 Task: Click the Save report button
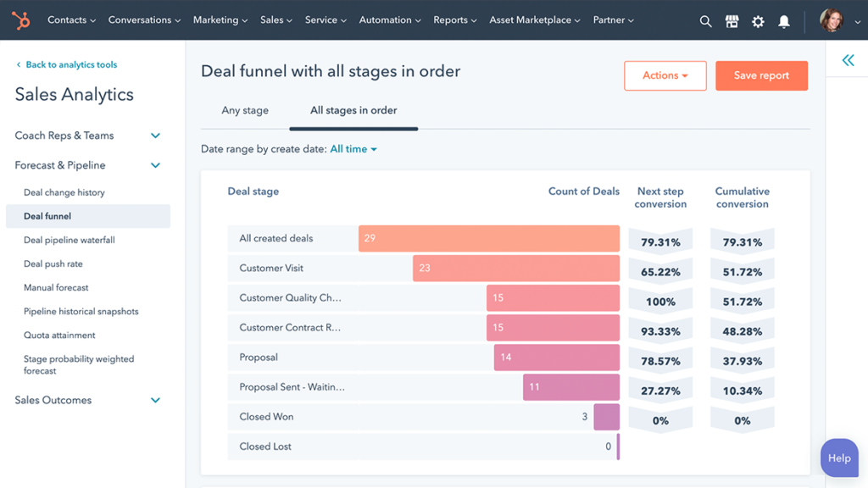tap(760, 75)
